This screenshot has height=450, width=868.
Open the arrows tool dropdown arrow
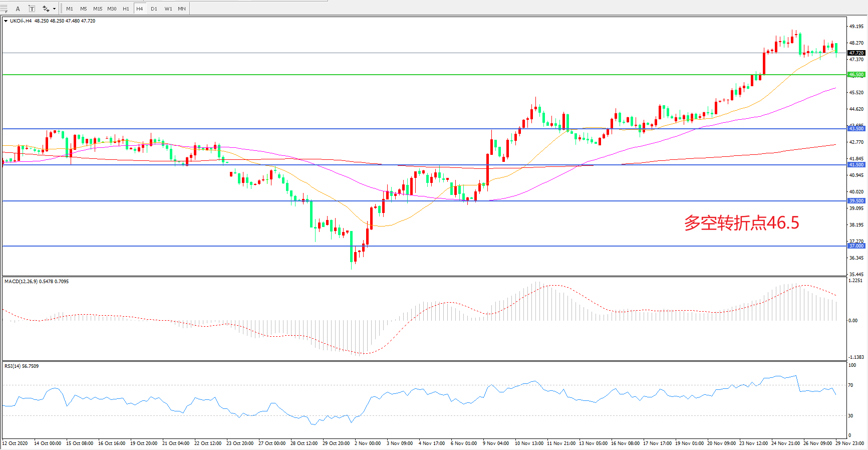54,9
